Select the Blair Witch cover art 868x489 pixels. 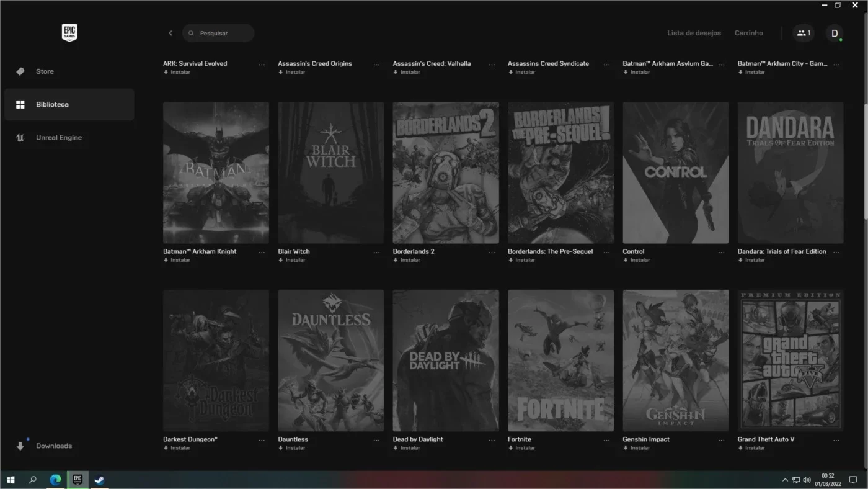click(x=331, y=173)
